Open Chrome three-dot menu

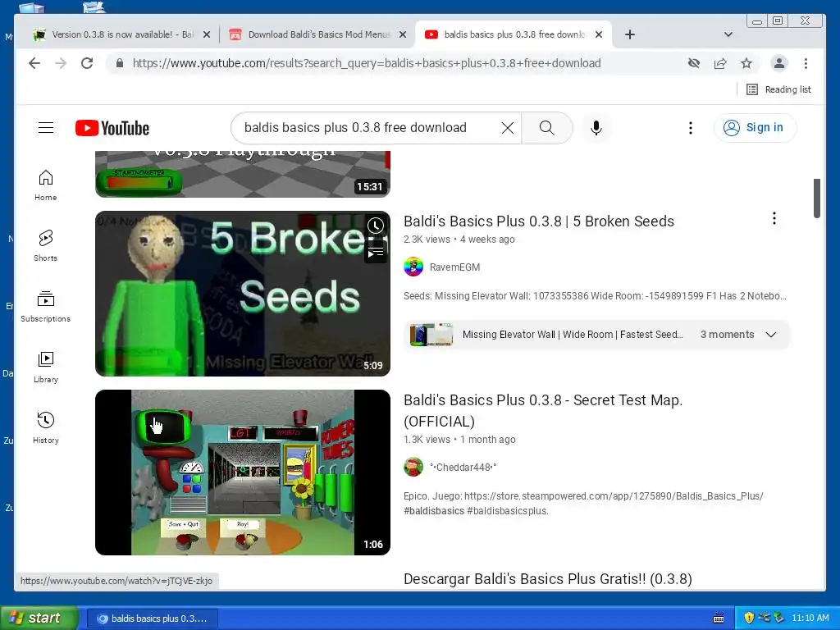coord(806,63)
